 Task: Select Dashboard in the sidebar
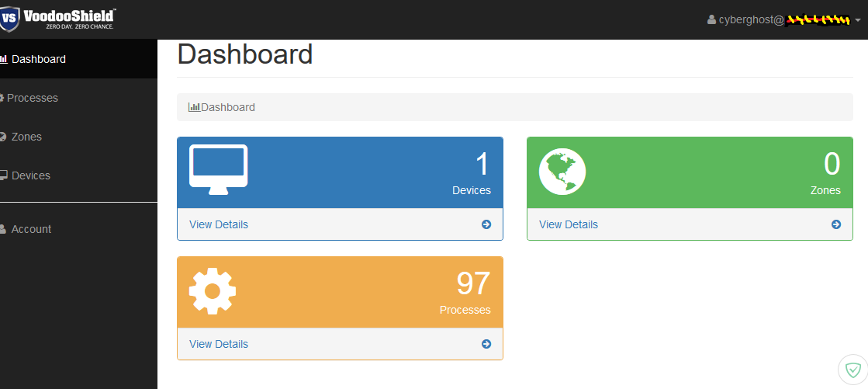point(38,59)
